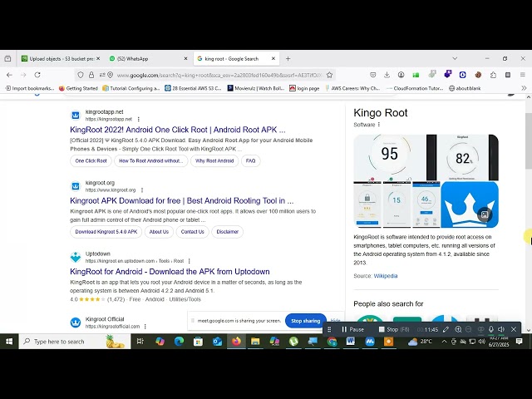This screenshot has width=532, height=399.
Task: Click Download Kingroot 5.4.0 APK chip
Action: tap(106, 232)
